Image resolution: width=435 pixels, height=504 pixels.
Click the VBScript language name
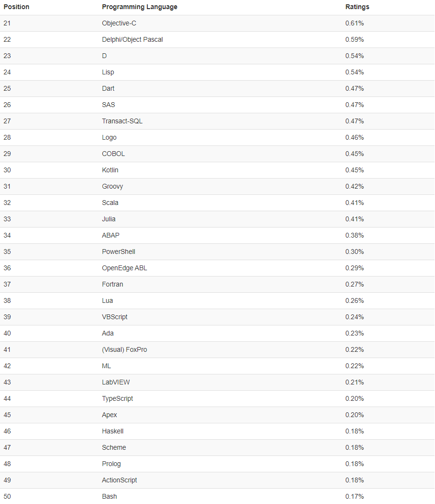114,317
